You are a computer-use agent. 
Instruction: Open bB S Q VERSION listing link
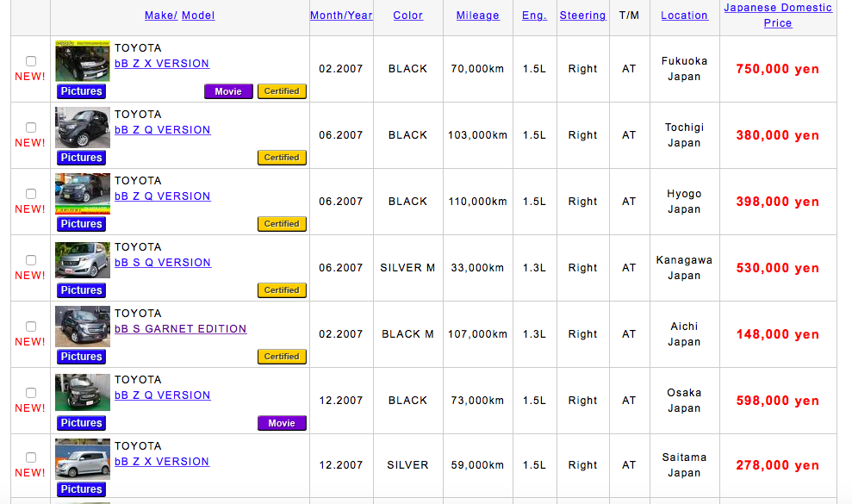pyautogui.click(x=162, y=263)
